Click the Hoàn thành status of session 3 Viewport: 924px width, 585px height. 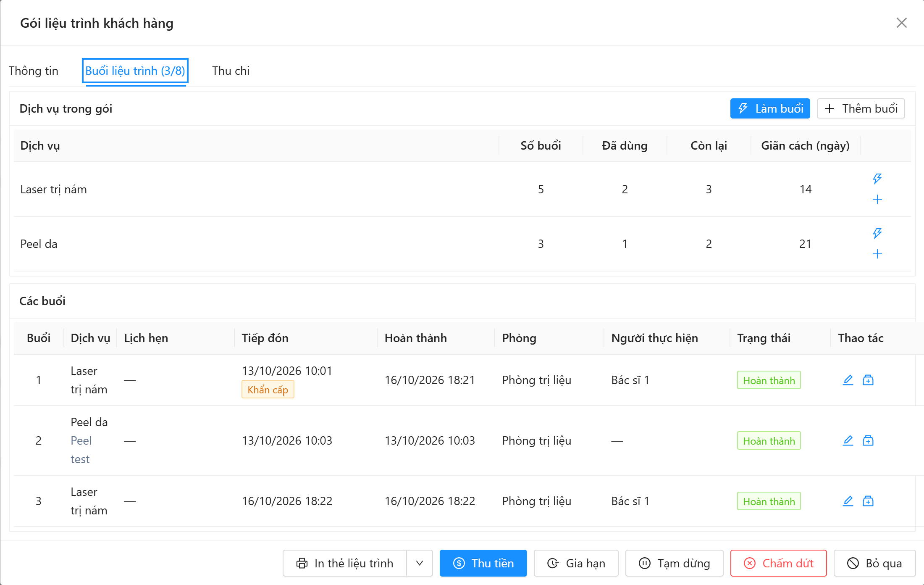(x=769, y=501)
